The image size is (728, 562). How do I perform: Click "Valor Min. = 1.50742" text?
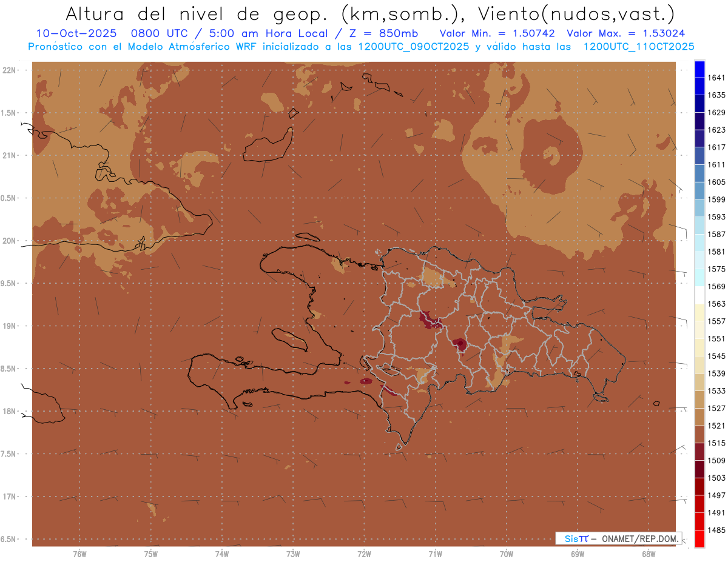(x=498, y=33)
